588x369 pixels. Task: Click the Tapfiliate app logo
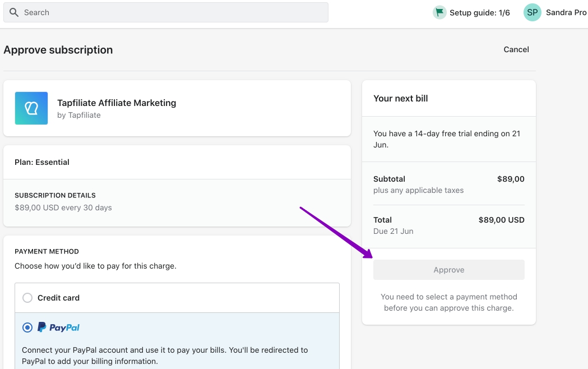(x=31, y=108)
